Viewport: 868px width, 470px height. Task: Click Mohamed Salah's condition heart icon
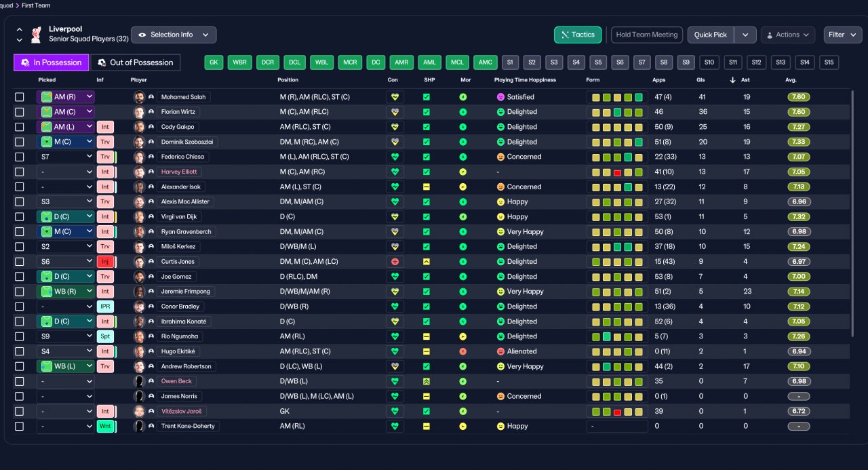click(x=393, y=97)
